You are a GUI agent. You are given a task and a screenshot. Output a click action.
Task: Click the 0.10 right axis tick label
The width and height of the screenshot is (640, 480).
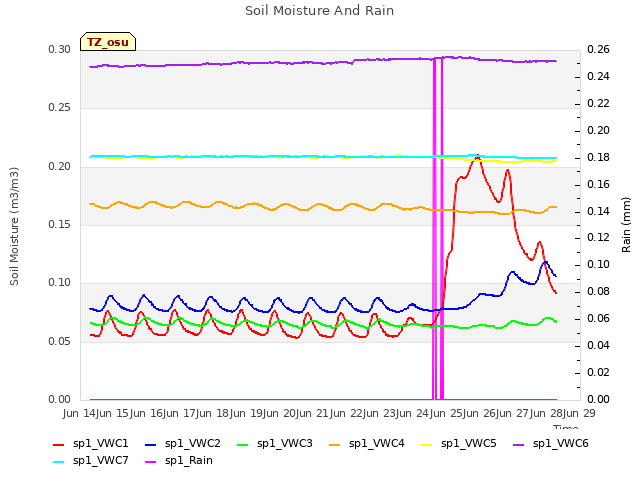coord(598,264)
